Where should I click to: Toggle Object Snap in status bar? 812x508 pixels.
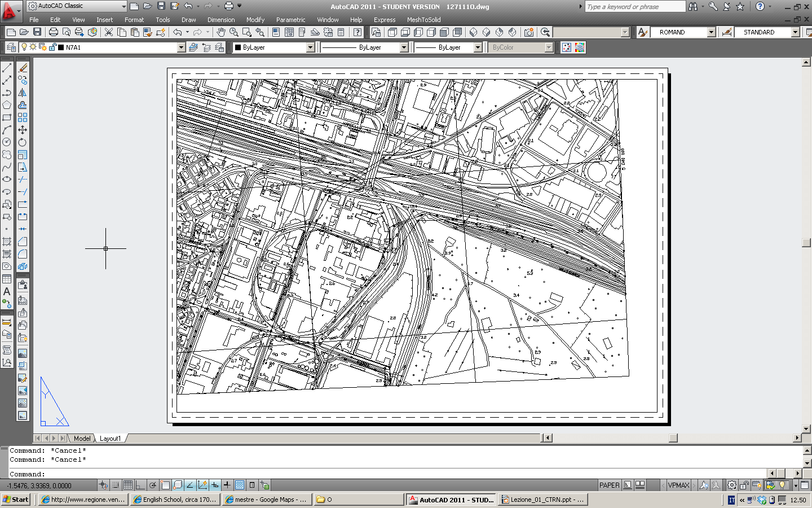tap(165, 485)
